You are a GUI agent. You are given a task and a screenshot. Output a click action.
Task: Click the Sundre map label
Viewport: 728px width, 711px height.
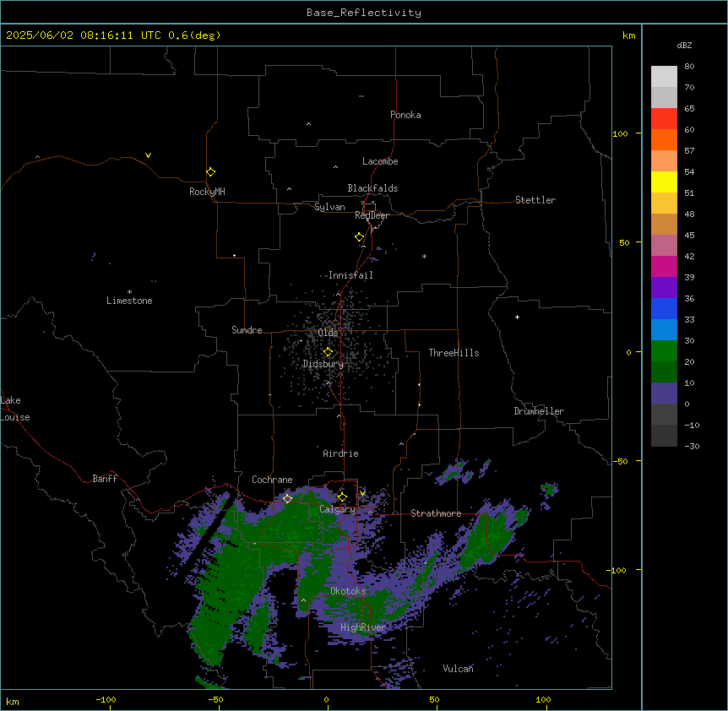click(247, 330)
